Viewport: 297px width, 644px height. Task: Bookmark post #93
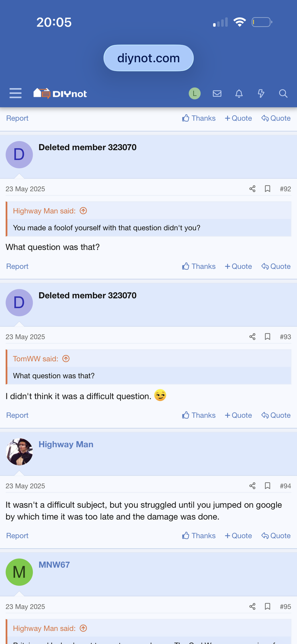[267, 336]
